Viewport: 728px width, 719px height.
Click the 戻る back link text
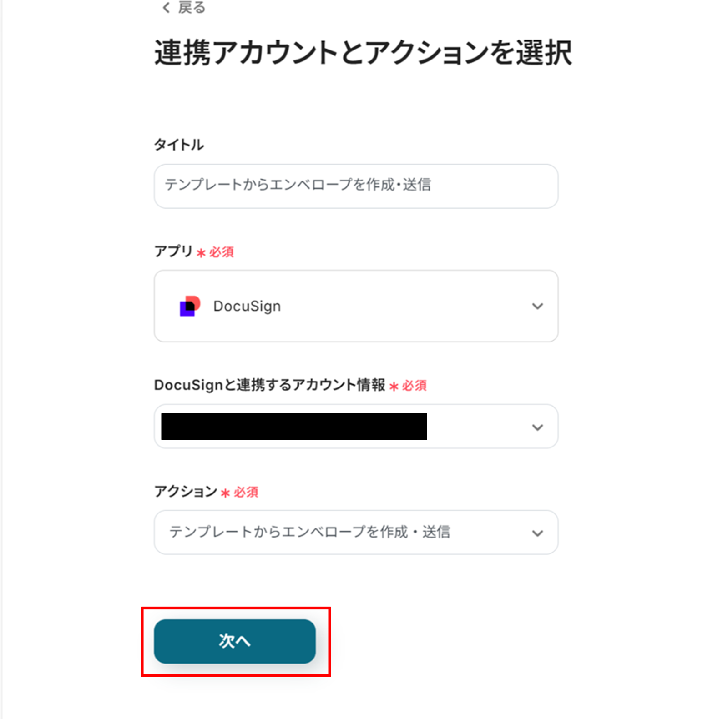192,8
